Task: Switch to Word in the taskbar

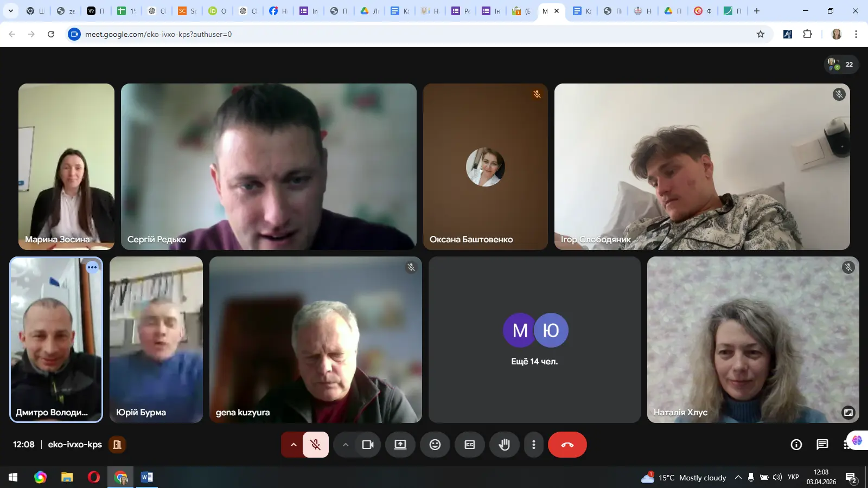Action: (147, 477)
